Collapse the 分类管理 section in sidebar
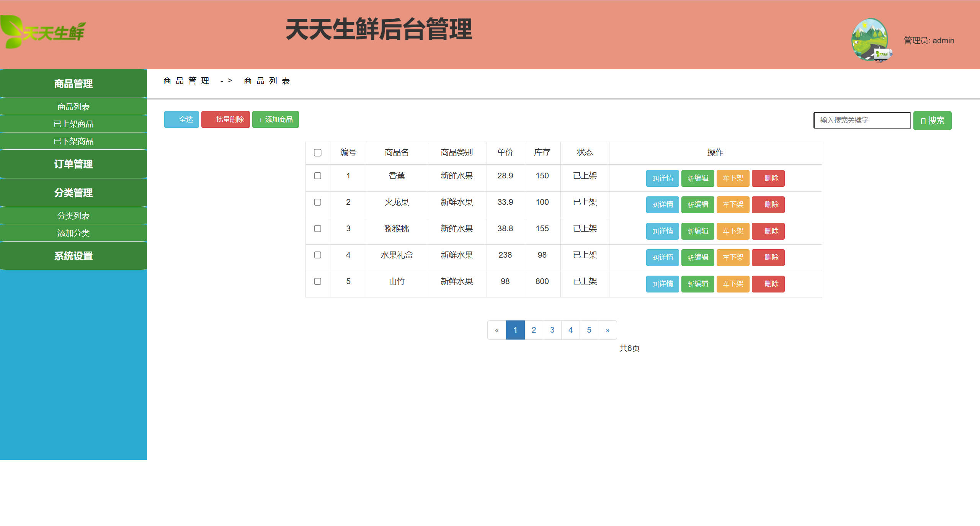The image size is (980, 526). pyautogui.click(x=73, y=193)
